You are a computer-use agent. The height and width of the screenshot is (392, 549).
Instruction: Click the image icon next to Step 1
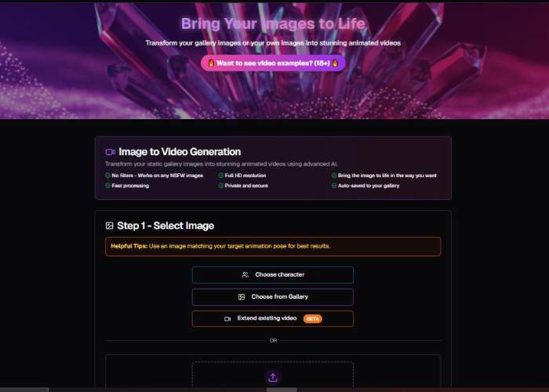click(x=109, y=226)
